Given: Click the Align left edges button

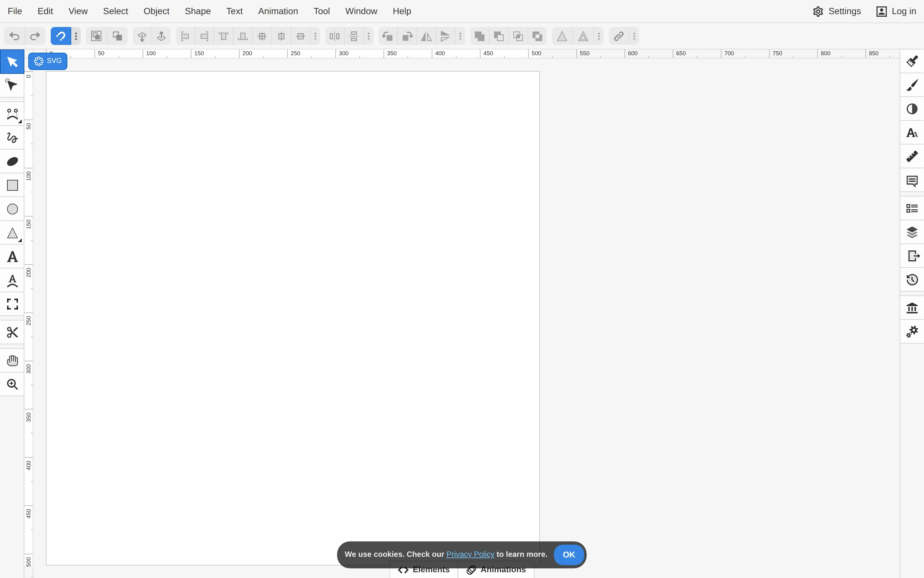Looking at the screenshot, I should (185, 36).
